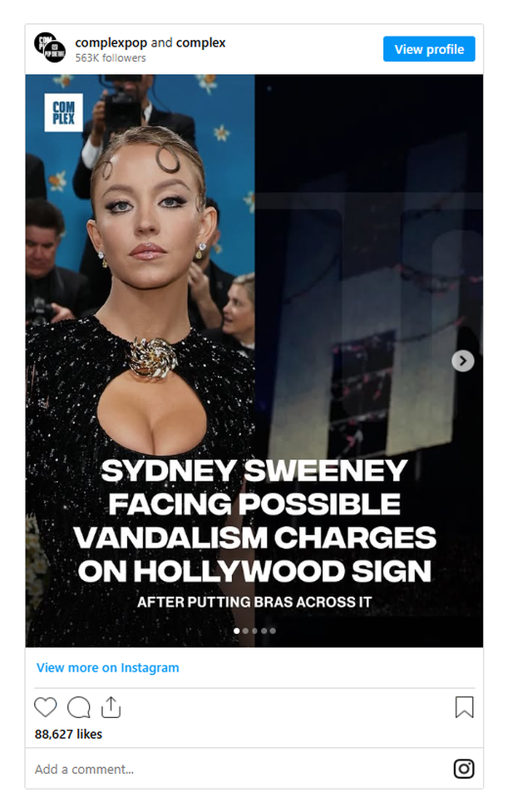
Task: Select the first carousel dot
Action: point(236,631)
